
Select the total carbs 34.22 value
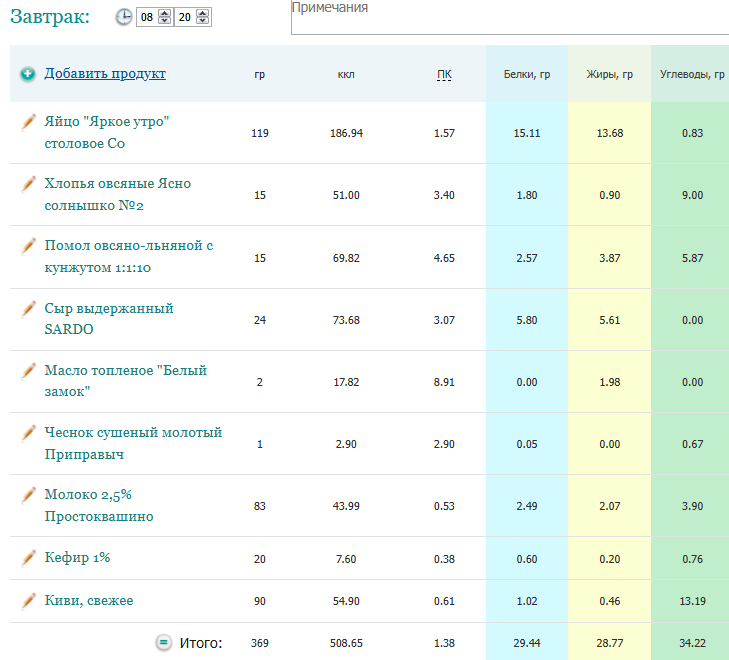pyautogui.click(x=692, y=643)
